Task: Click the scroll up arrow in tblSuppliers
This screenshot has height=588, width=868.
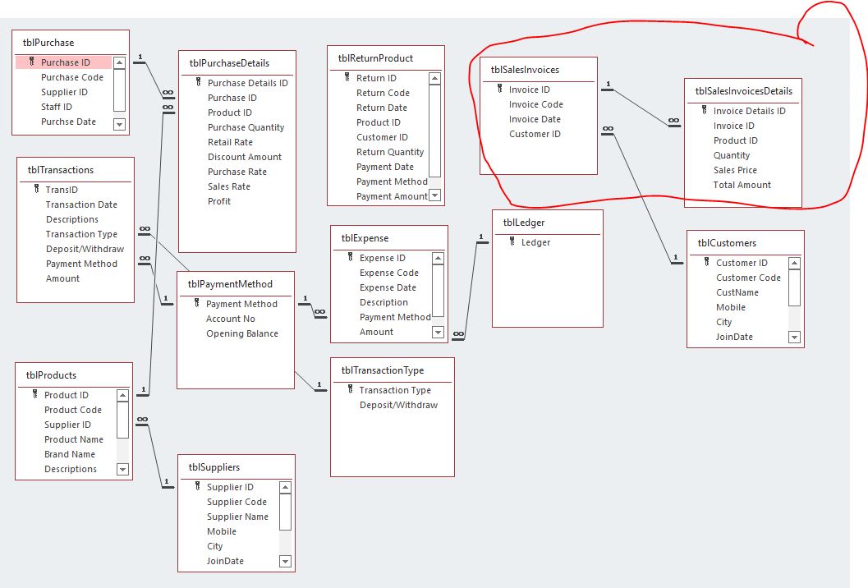Action: click(x=285, y=487)
